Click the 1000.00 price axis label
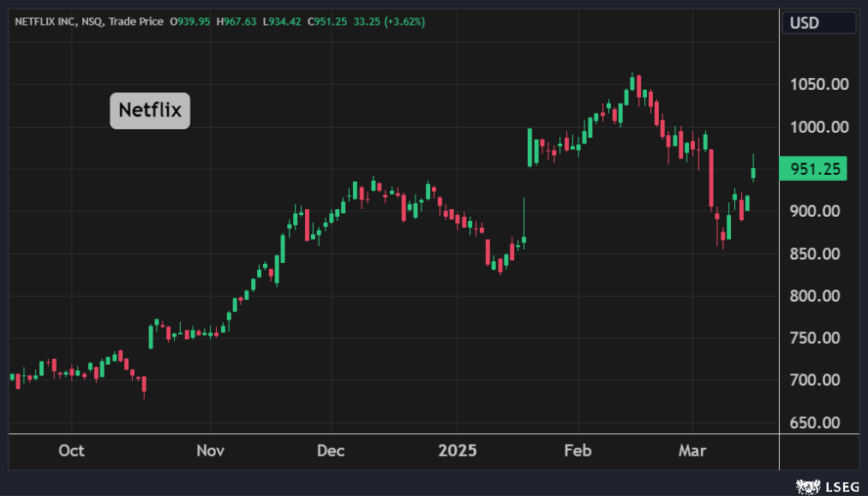Screen dimensions: 868x496 (x=820, y=127)
